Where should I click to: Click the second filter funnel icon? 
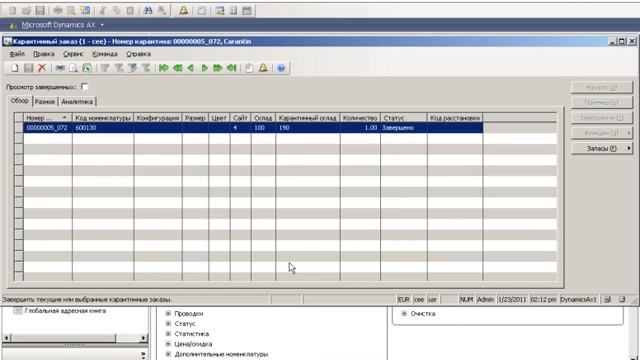tap(119, 68)
